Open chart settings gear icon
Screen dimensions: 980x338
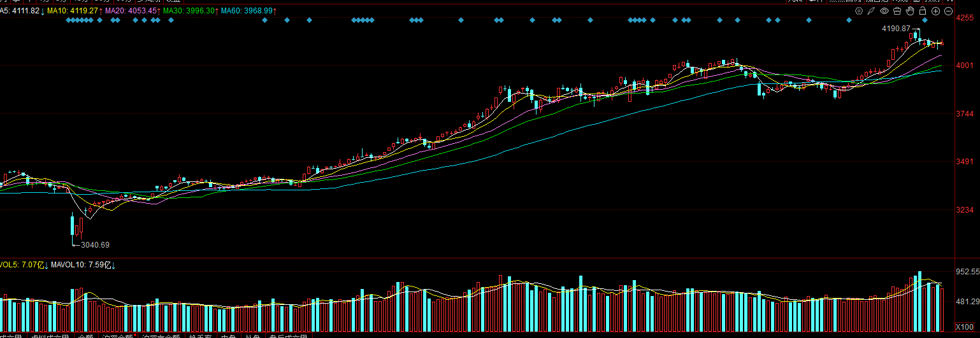coord(859,11)
